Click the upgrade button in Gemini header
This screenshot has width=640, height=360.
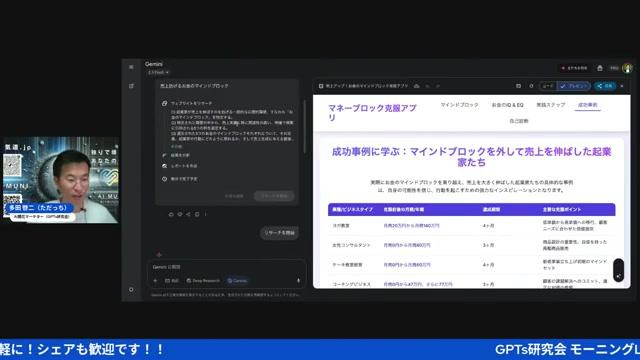pos(575,68)
